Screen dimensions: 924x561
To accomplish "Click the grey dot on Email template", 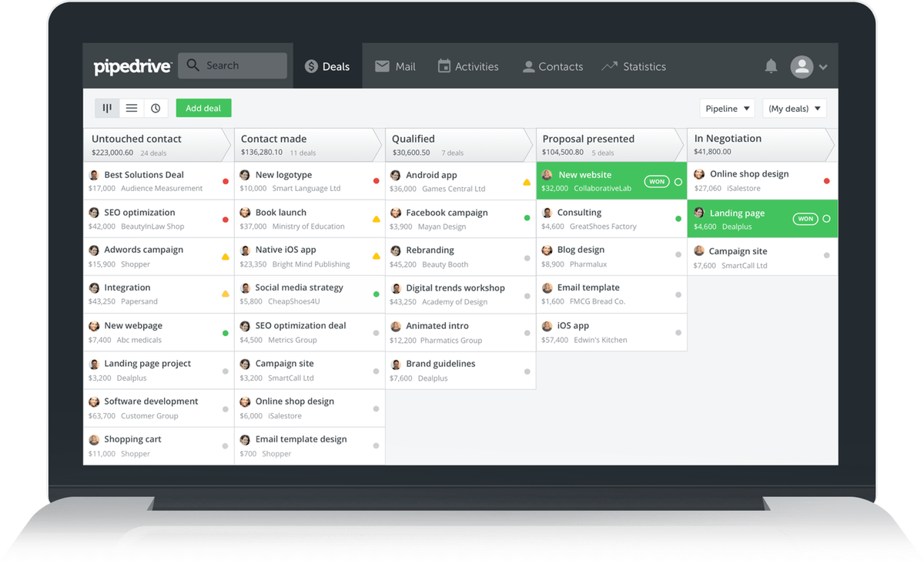I will (678, 294).
